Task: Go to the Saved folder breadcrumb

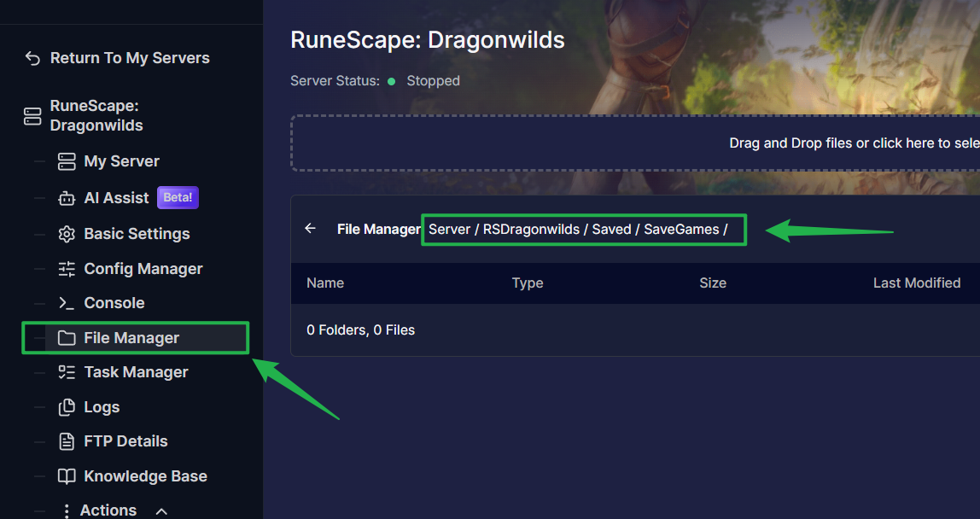Action: pyautogui.click(x=611, y=229)
